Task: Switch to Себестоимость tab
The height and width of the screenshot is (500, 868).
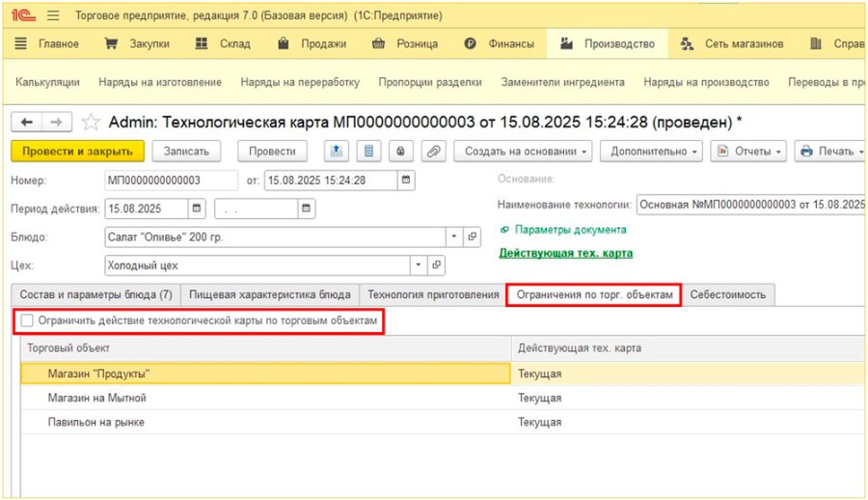Action: (728, 295)
